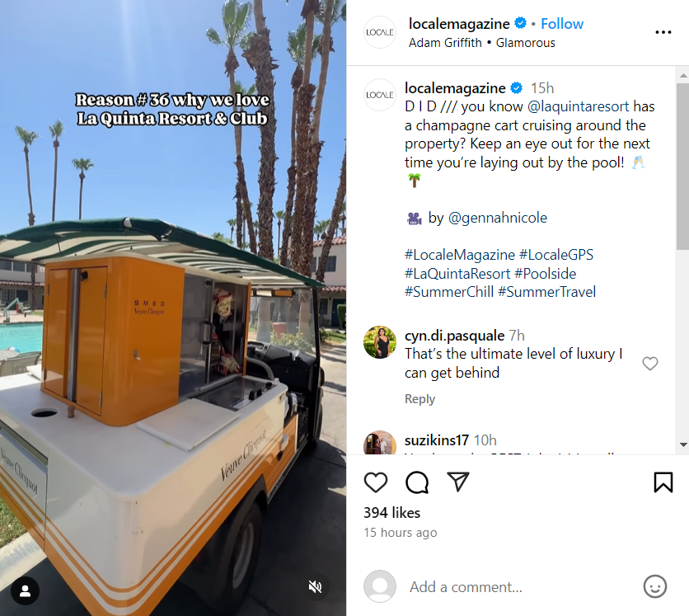Open comment bubble icon under post

(416, 482)
